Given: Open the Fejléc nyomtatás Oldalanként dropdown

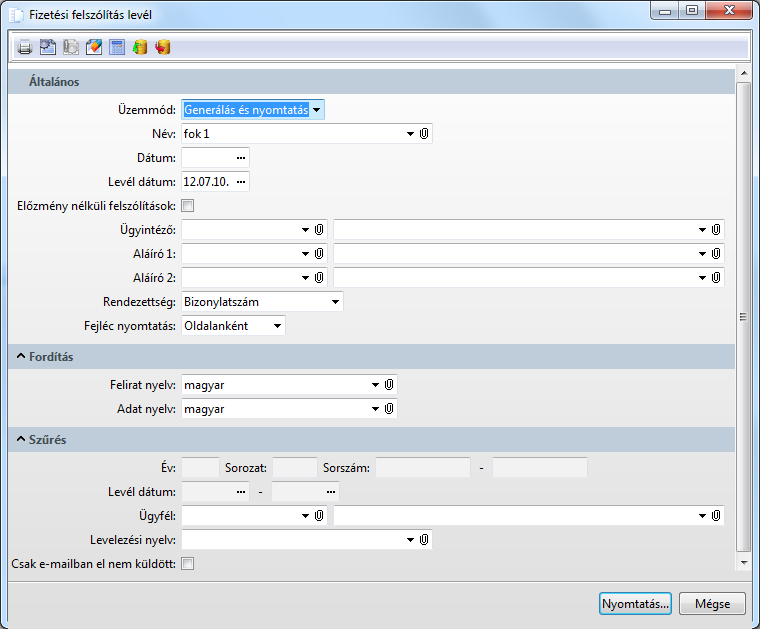Looking at the screenshot, I should (x=277, y=326).
